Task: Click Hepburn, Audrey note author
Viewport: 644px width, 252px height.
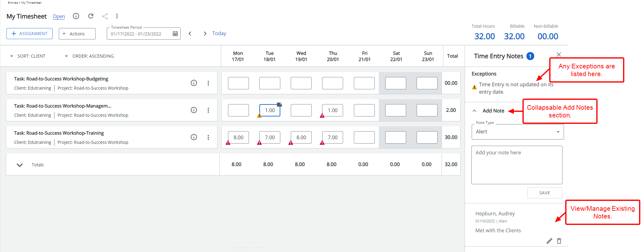Action: [495, 213]
